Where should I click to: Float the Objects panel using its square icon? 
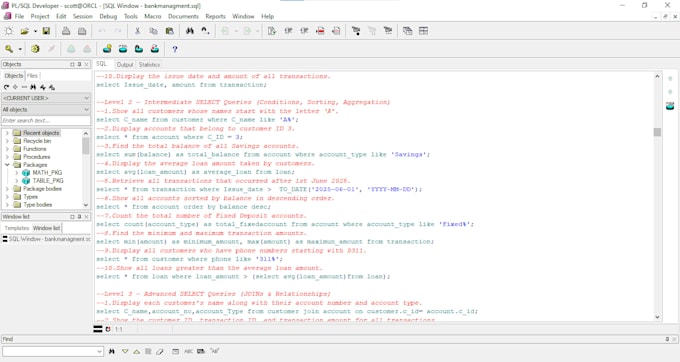pyautogui.click(x=72, y=64)
